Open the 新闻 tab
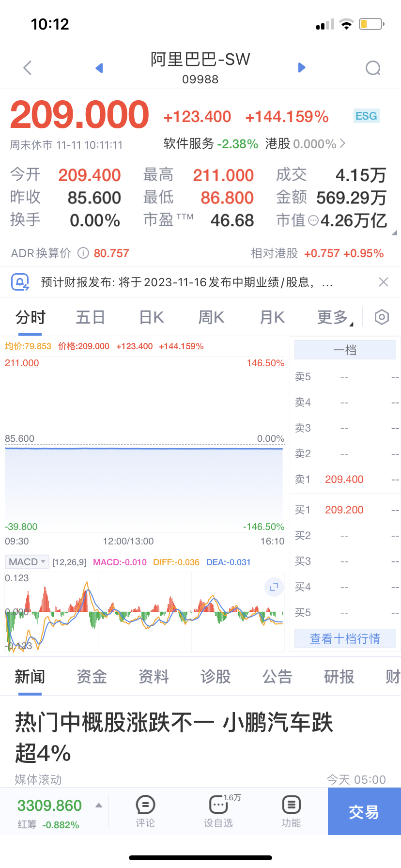This screenshot has width=401, height=868. pos(30,677)
